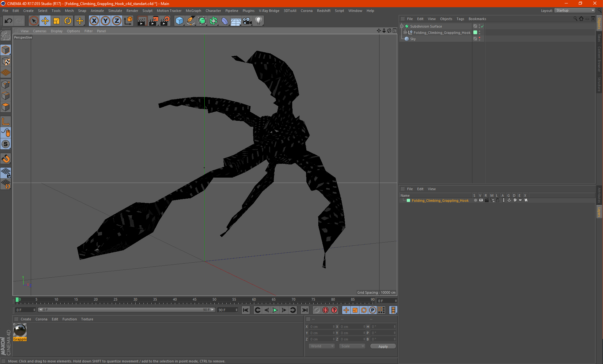Open the MoGraph menu
603x364 pixels.
tap(193, 11)
